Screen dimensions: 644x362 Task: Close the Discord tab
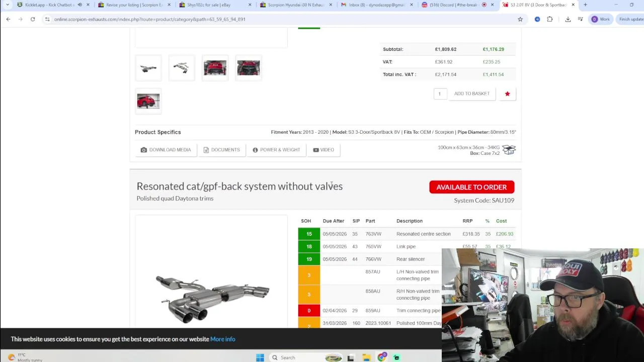click(x=492, y=5)
